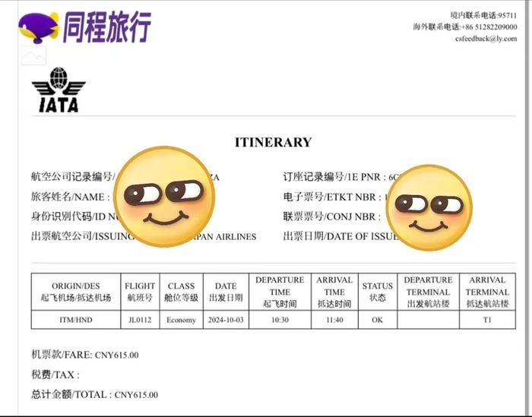Click the overseas phone number +86 51282209000

pos(489,27)
